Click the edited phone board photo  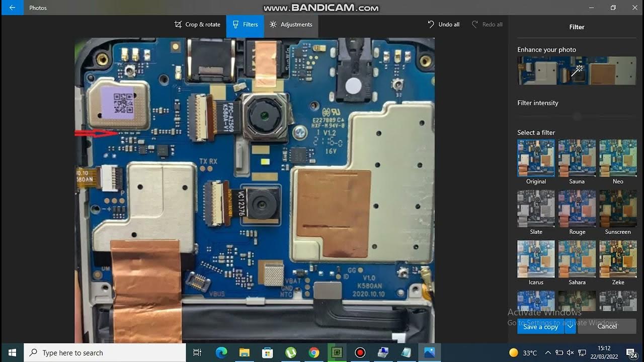pos(255,190)
